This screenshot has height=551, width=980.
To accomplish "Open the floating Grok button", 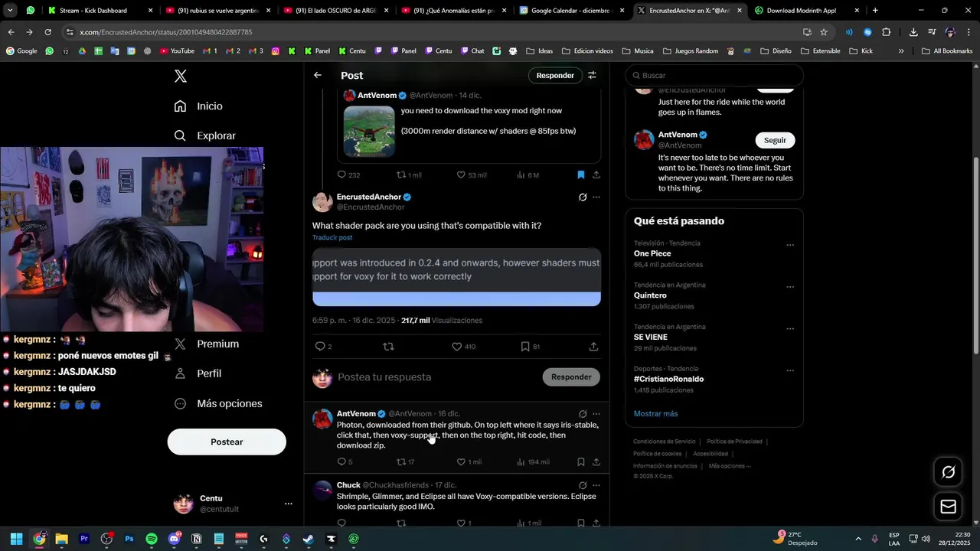I will coord(948,472).
